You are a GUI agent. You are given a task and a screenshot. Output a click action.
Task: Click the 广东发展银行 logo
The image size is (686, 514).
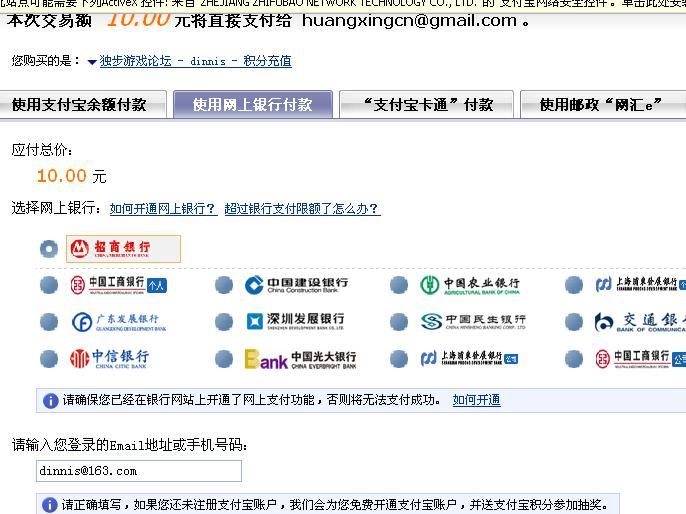coord(119,322)
